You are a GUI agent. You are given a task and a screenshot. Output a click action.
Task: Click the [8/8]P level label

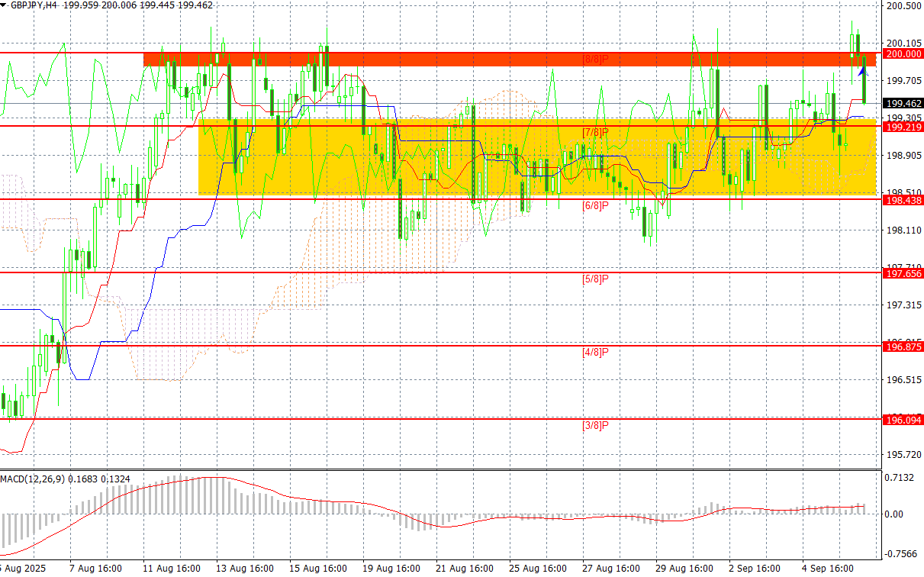tap(595, 59)
